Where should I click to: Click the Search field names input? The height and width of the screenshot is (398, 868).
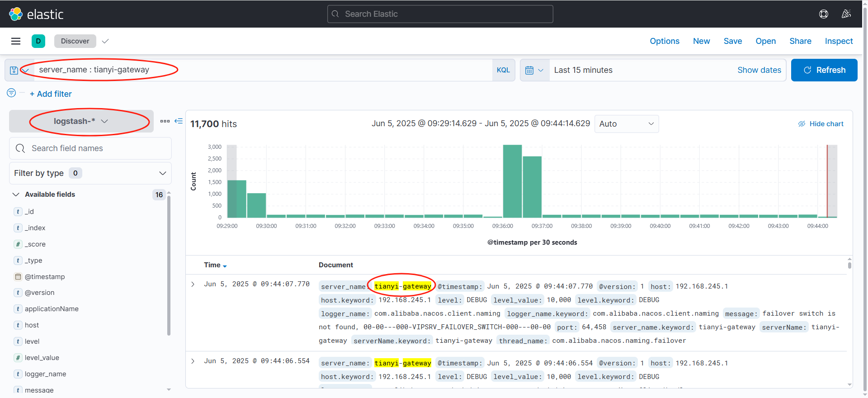coord(90,148)
